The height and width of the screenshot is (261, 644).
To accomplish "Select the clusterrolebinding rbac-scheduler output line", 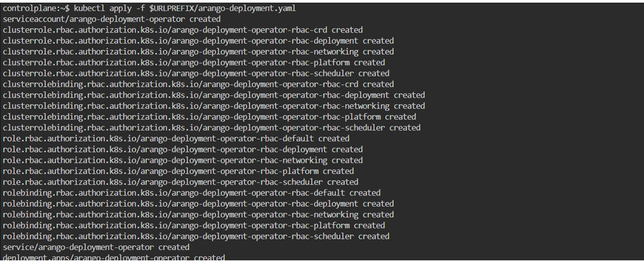I will coord(211,128).
